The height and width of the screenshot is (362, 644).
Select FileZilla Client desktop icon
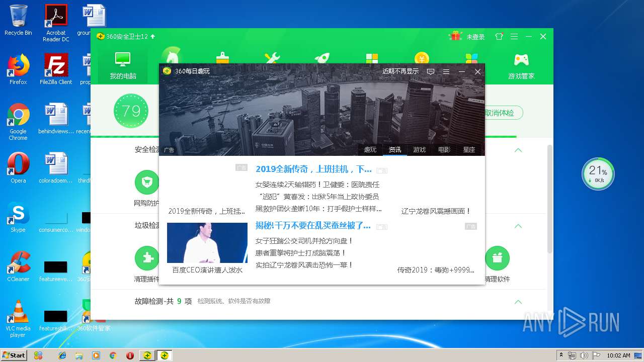[x=56, y=69]
